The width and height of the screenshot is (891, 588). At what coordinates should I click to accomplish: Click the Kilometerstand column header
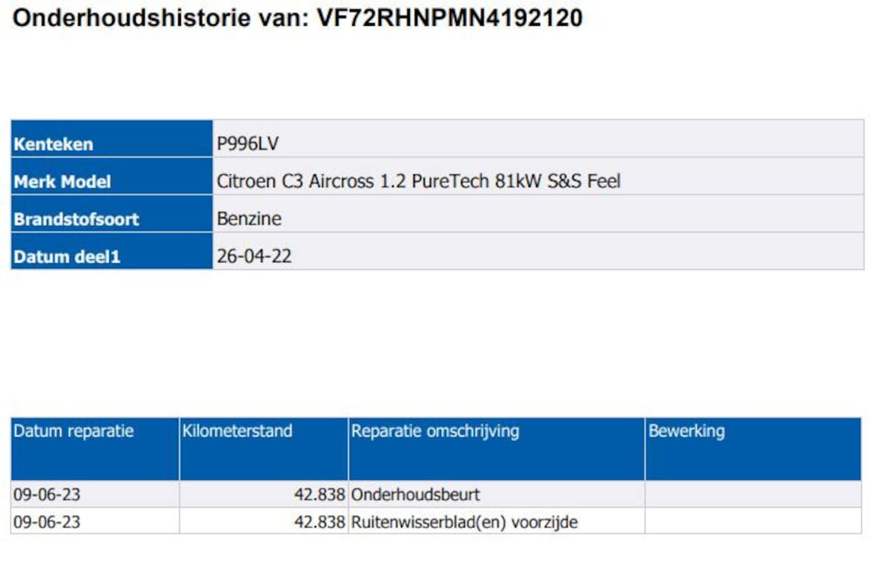264,449
